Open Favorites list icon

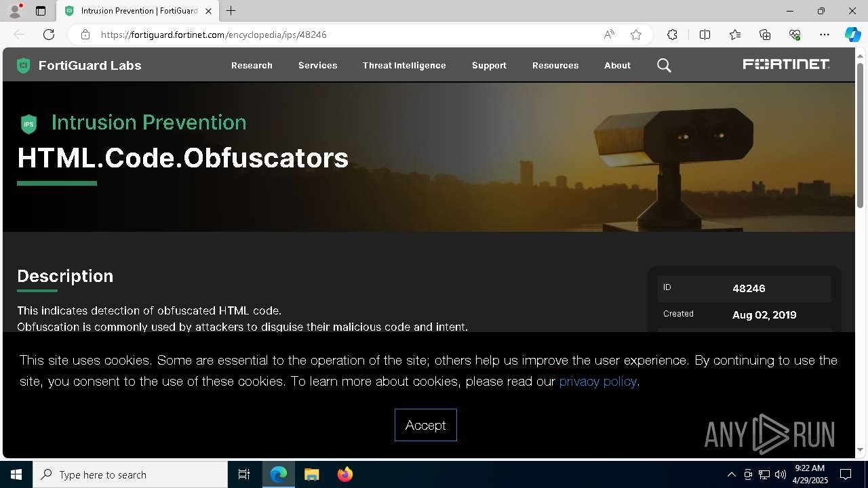point(735,35)
